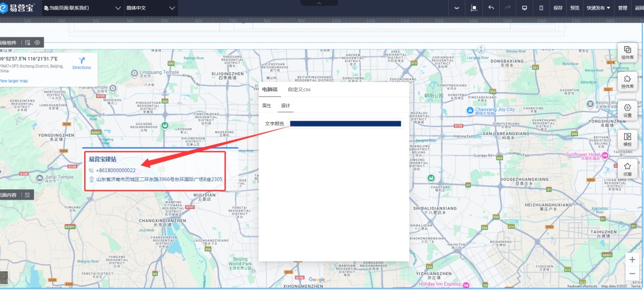644x290 pixels.
Task: Click the View larger map link
Action: (13, 81)
